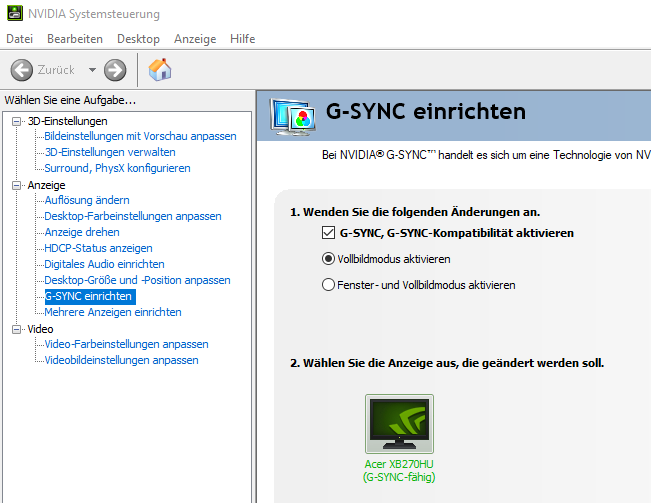Image resolution: width=651 pixels, height=503 pixels.
Task: Select Vollbildmodus aktivieren radio button
Action: (x=328, y=259)
